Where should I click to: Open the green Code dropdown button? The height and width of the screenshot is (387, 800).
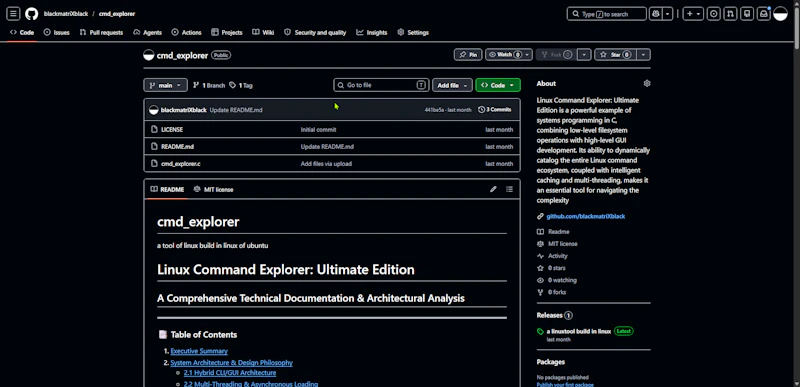tap(498, 85)
